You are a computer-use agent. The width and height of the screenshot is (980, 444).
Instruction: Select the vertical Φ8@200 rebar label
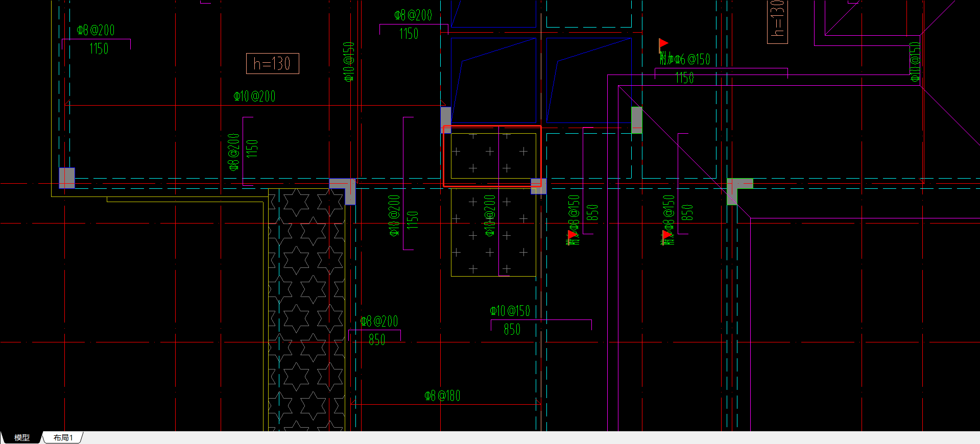pyautogui.click(x=233, y=152)
